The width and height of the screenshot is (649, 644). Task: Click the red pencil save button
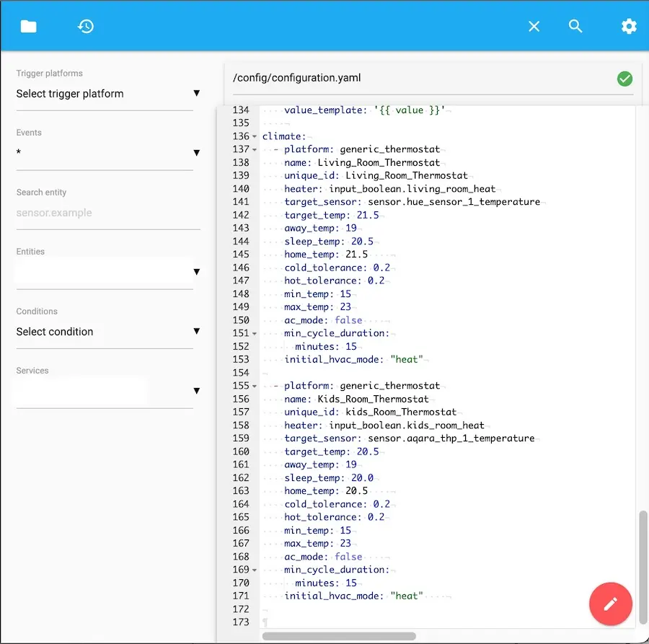[x=611, y=604]
